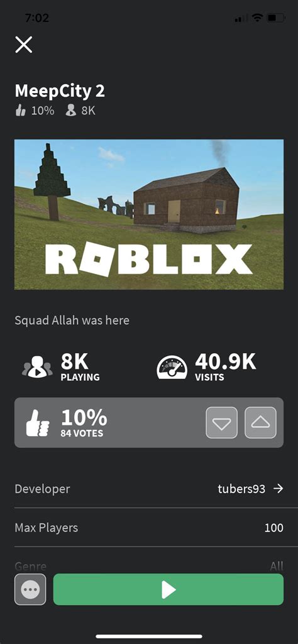Upvote the game with the up arrow
Viewport: 298px width, 644px height.
[x=261, y=423]
